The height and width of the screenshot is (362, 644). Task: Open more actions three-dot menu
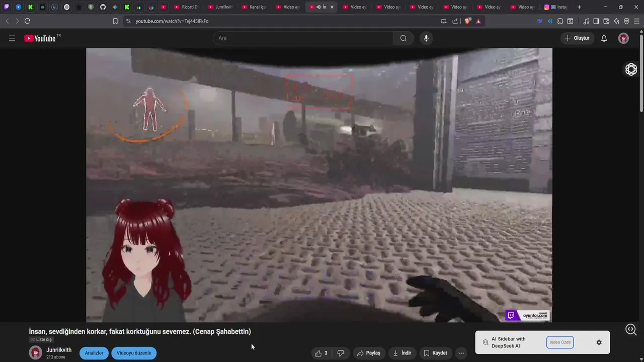point(461,353)
